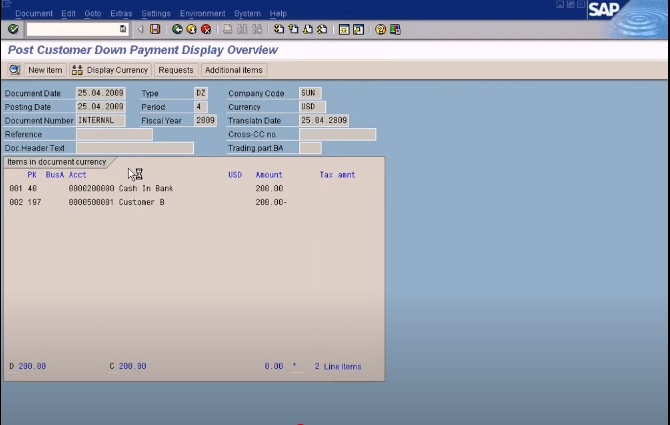Cancel using the red X icon

pyautogui.click(x=206, y=29)
